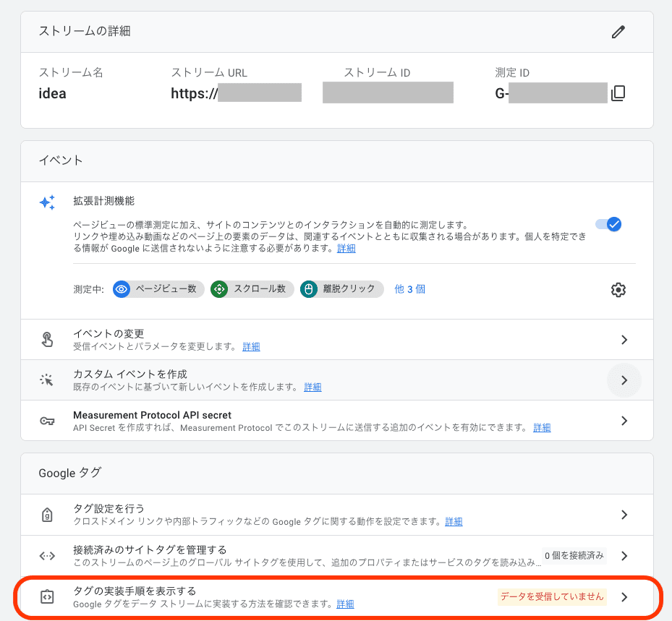Expand the イベントの変更 row chevron
Viewport: 672px width, 621px height.
pos(624,340)
